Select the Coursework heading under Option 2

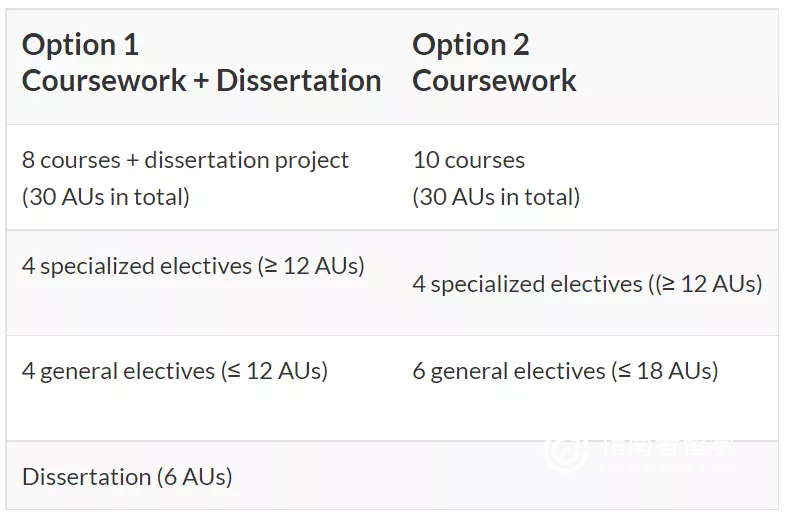(x=494, y=81)
